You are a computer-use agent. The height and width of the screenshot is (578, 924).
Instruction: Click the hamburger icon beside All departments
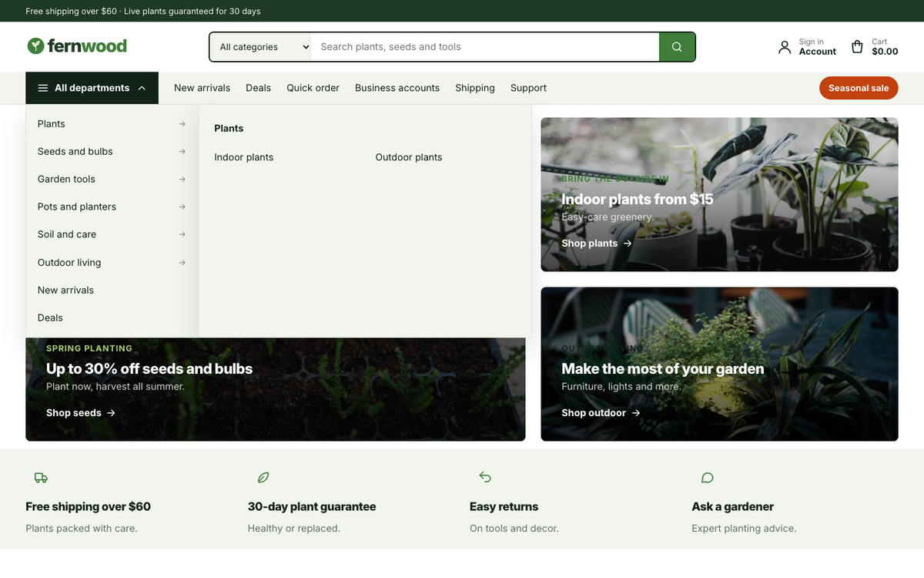(x=43, y=88)
